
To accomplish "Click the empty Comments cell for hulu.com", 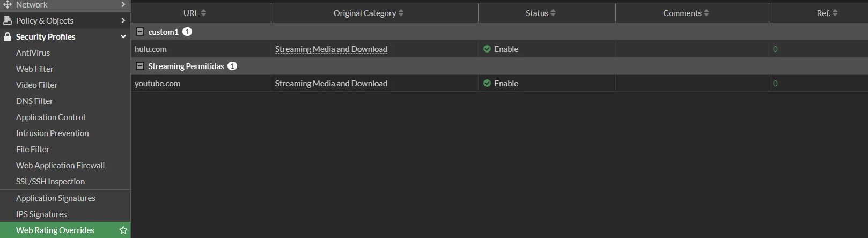I will coord(692,49).
